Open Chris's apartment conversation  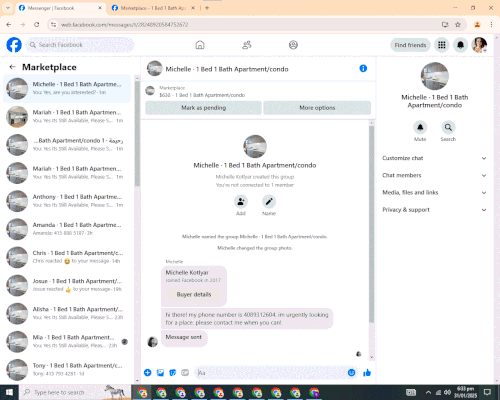[x=67, y=257]
